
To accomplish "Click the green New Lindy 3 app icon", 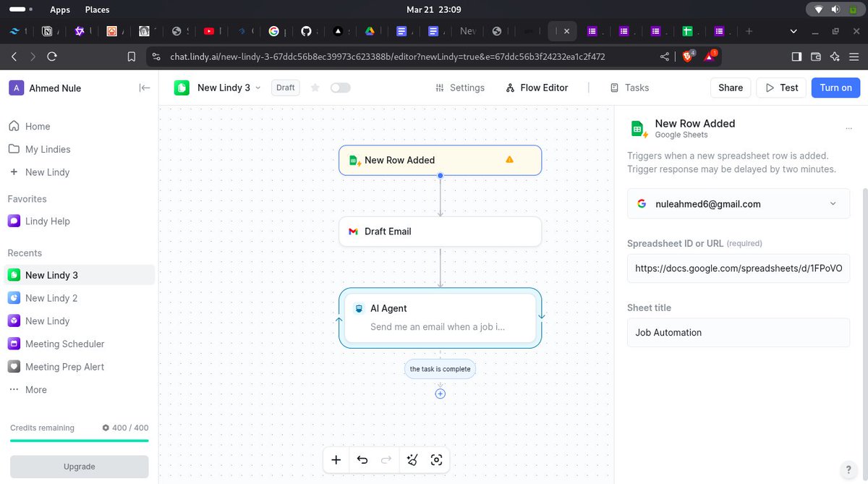I will (182, 88).
